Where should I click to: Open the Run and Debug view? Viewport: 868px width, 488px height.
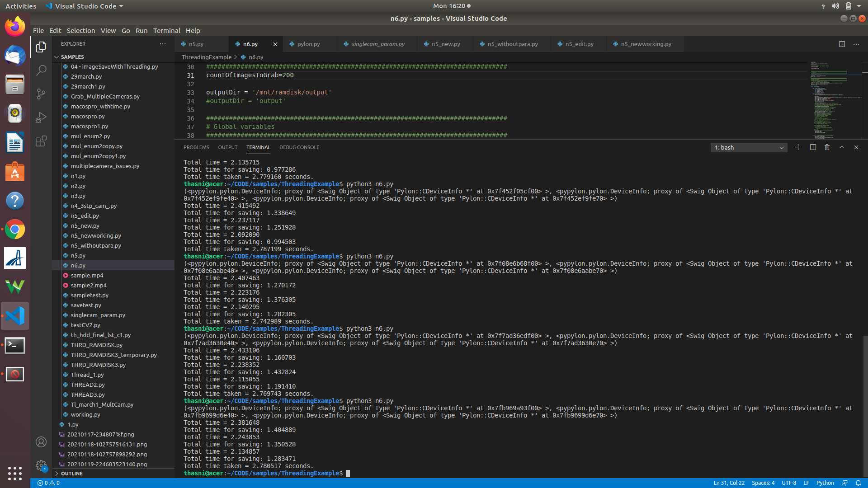41,117
